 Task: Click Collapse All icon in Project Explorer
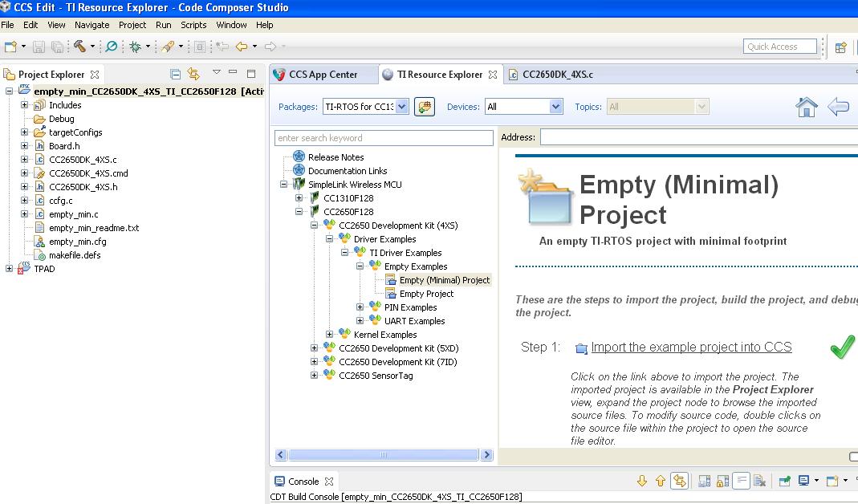175,74
